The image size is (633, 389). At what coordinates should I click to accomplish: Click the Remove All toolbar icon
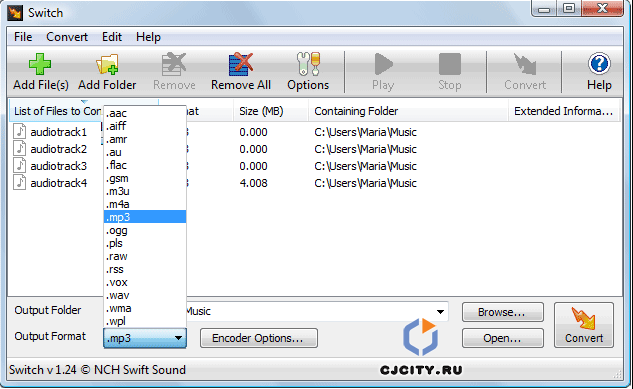tap(241, 65)
